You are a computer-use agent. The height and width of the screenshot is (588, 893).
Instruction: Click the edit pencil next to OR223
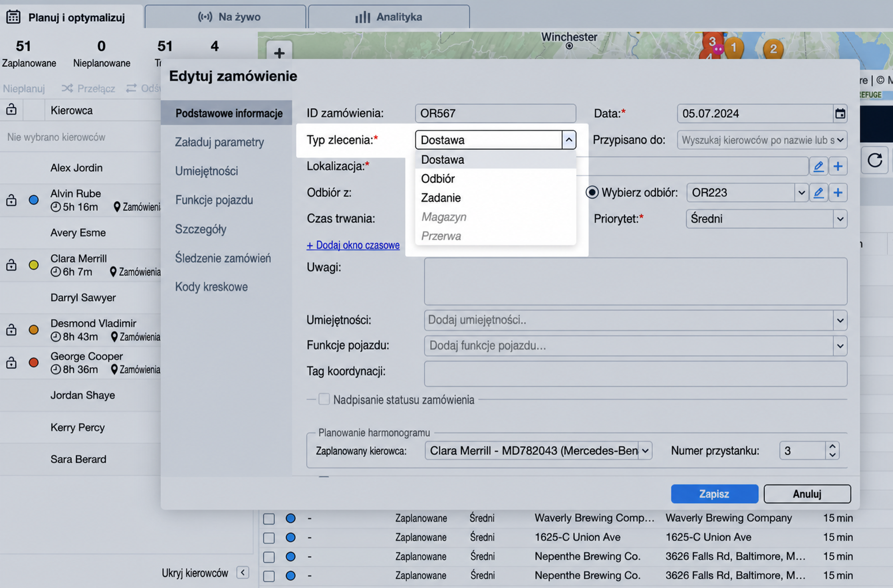tap(818, 193)
